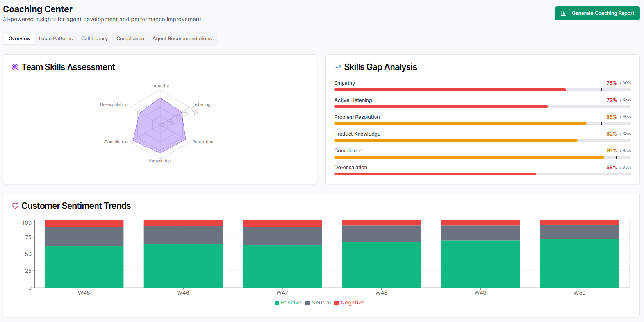
Task: Click the 82% Product Knowledge score
Action: coord(612,134)
